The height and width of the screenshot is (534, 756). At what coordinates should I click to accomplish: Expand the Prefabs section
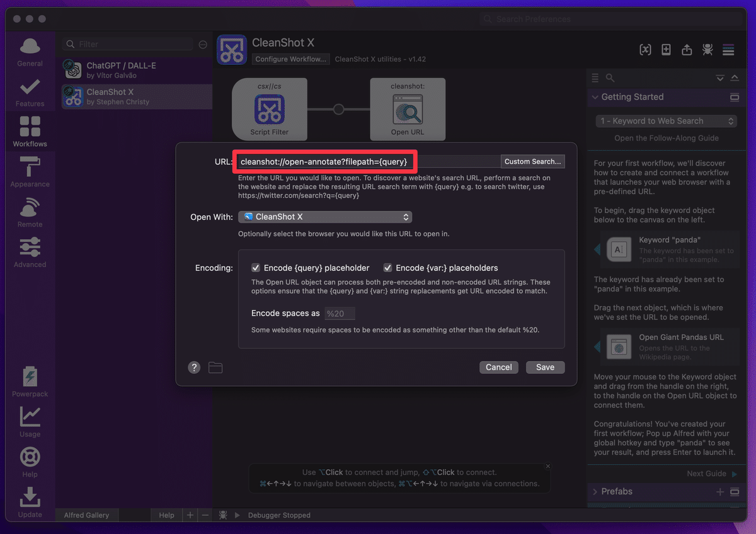pyautogui.click(x=595, y=492)
